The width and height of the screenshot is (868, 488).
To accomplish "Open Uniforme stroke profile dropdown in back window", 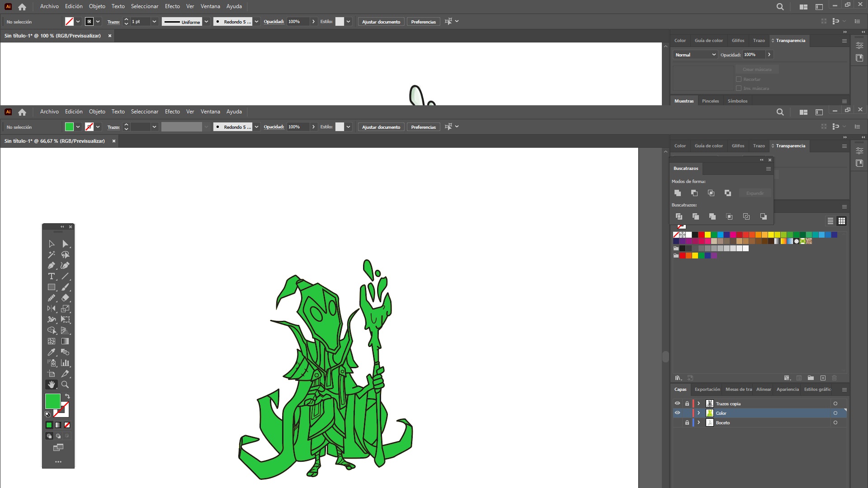I will pyautogui.click(x=206, y=22).
